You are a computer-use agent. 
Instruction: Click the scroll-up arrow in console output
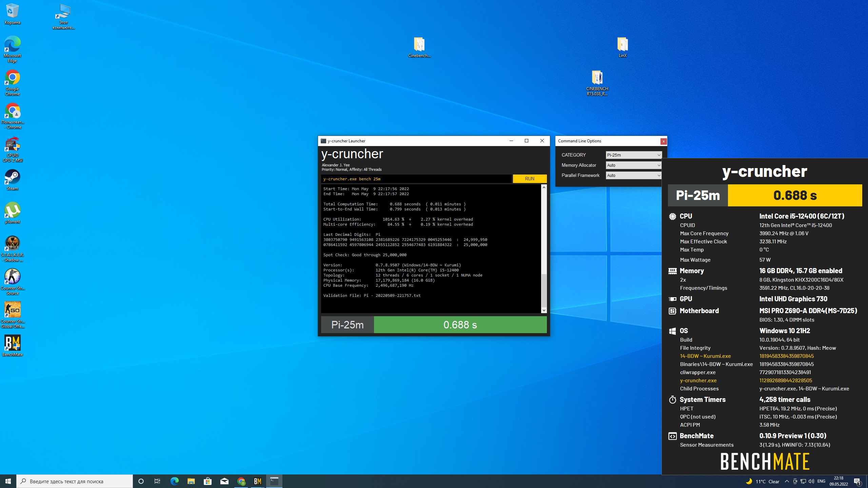click(x=544, y=187)
